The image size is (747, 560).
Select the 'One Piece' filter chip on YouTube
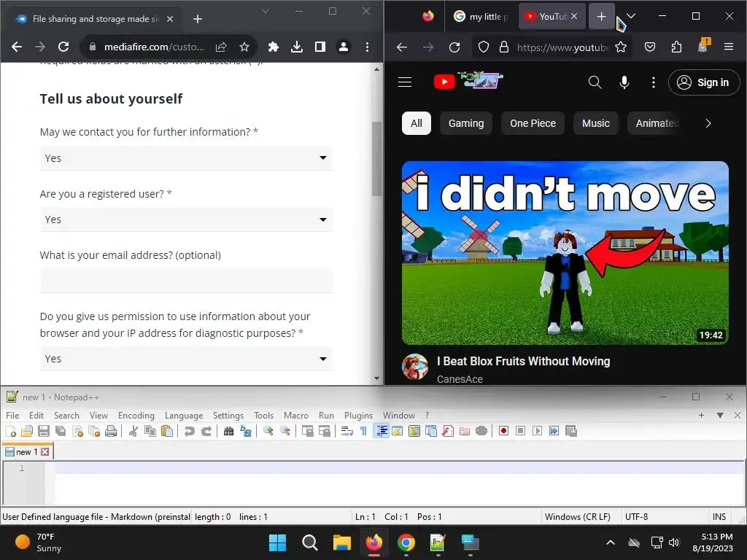(533, 123)
